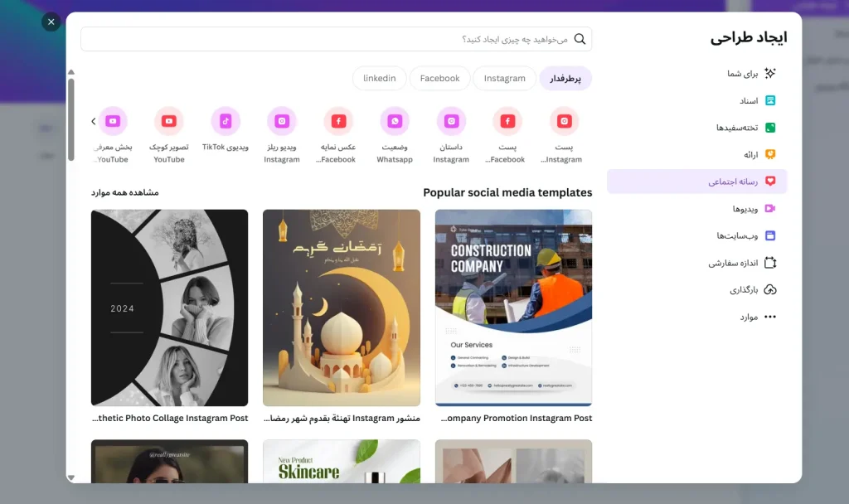Open the Facebook post icon (پست Facebook)
849x504 pixels.
(507, 121)
